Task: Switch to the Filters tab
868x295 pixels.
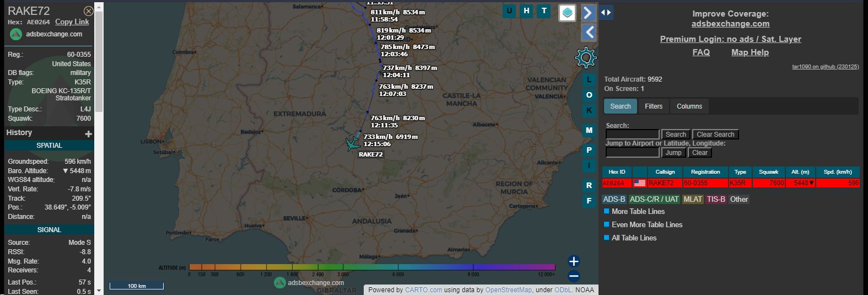Action: pyautogui.click(x=654, y=106)
